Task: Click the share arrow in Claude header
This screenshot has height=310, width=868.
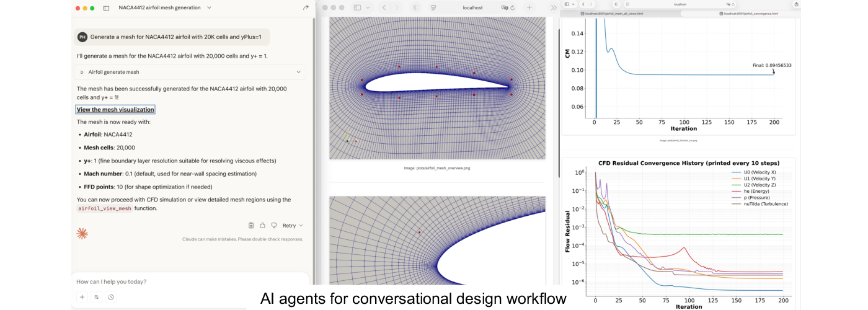Action: coord(306,8)
